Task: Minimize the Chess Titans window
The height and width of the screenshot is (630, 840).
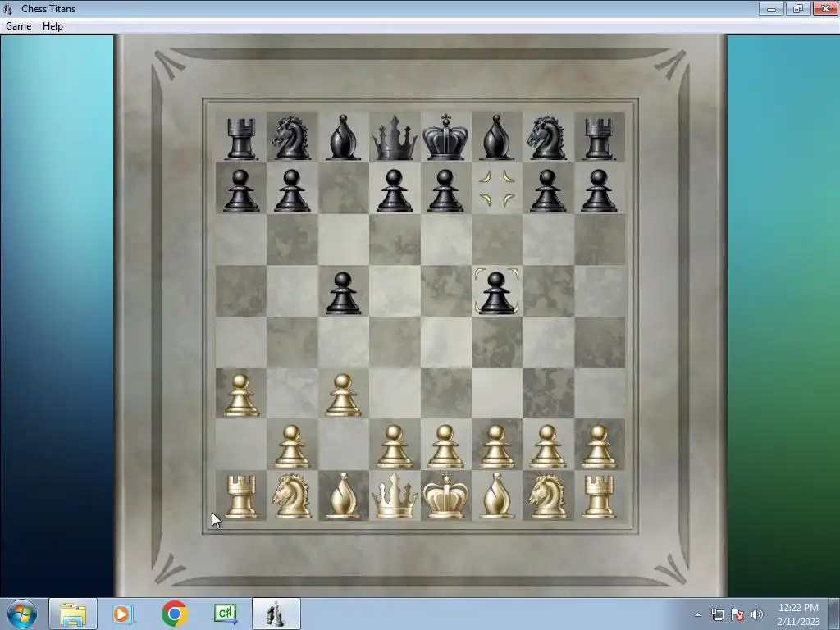Action: 771,8
